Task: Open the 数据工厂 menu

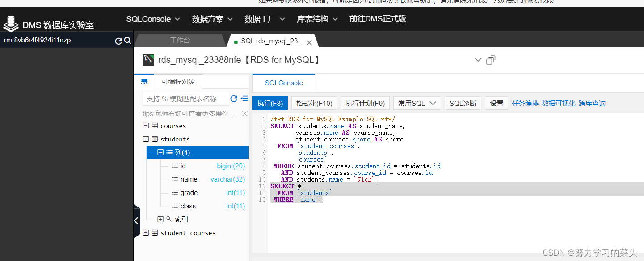Action: pos(265,19)
